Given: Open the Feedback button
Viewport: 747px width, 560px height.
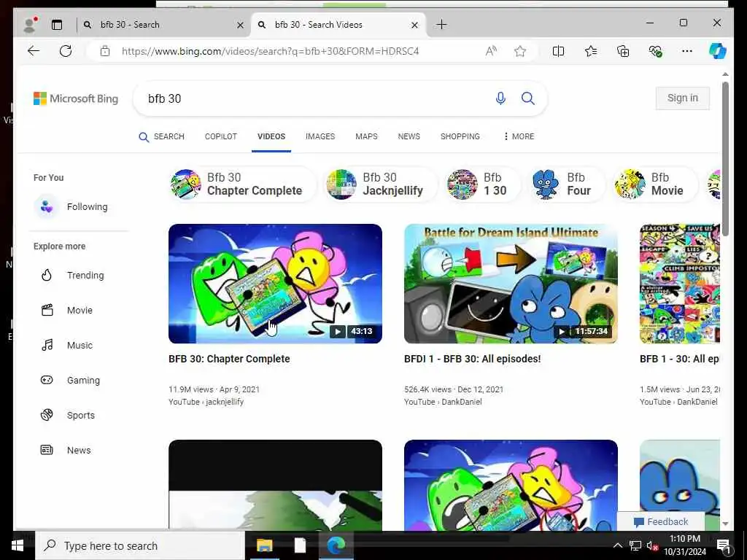Looking at the screenshot, I should point(661,521).
